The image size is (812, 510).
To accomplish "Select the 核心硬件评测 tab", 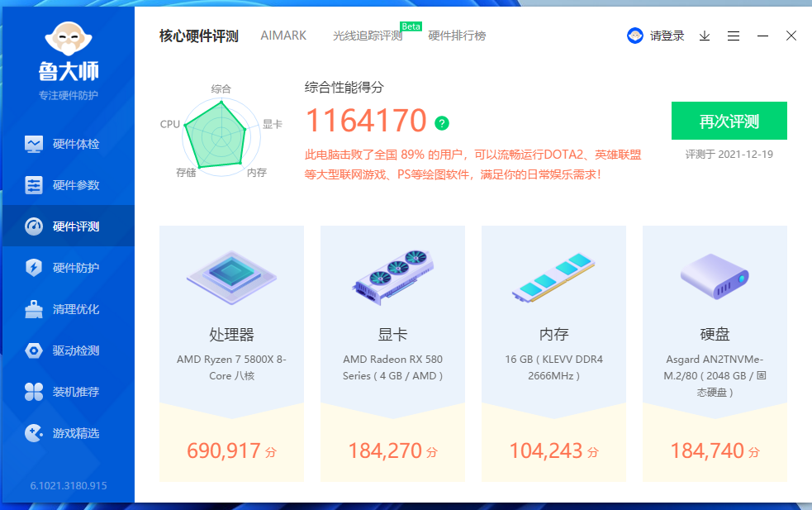I will point(198,36).
